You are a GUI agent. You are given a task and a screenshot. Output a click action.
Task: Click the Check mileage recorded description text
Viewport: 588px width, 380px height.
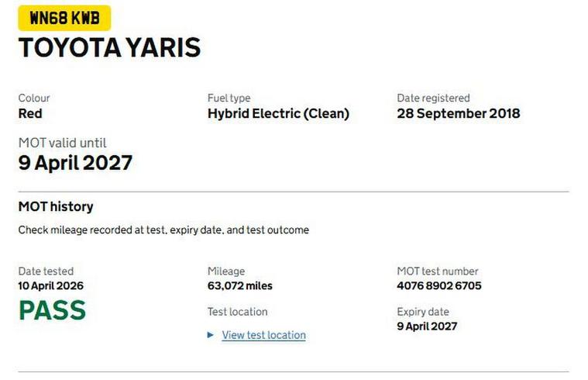point(163,230)
